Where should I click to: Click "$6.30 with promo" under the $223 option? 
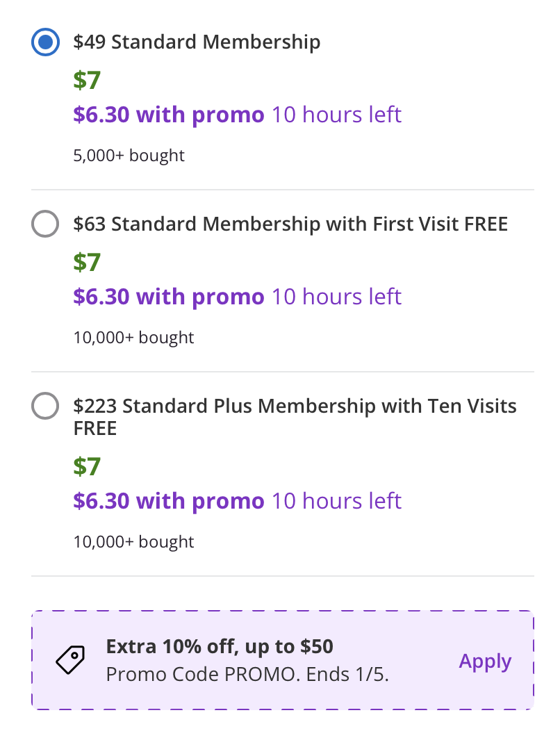click(169, 501)
